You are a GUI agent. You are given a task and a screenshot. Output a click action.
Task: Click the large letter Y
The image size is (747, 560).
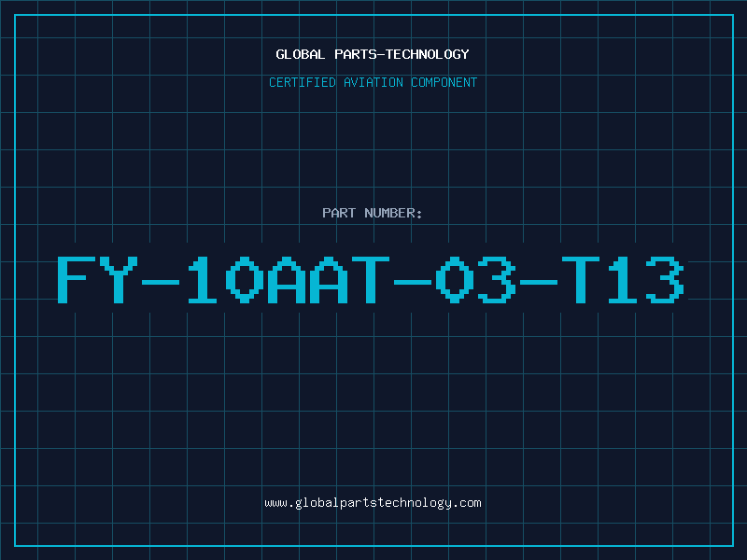(x=119, y=280)
